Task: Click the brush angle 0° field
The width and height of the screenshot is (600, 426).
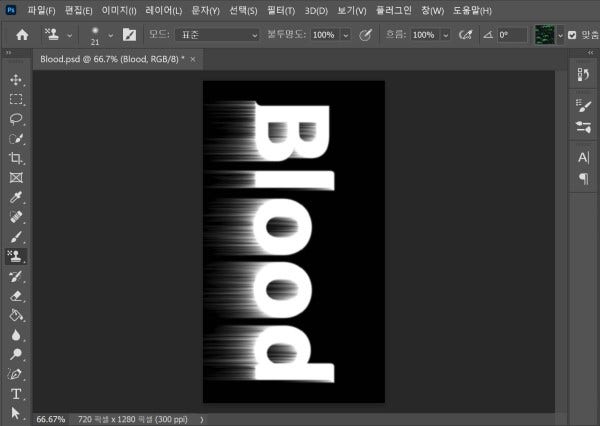Action: [x=513, y=35]
